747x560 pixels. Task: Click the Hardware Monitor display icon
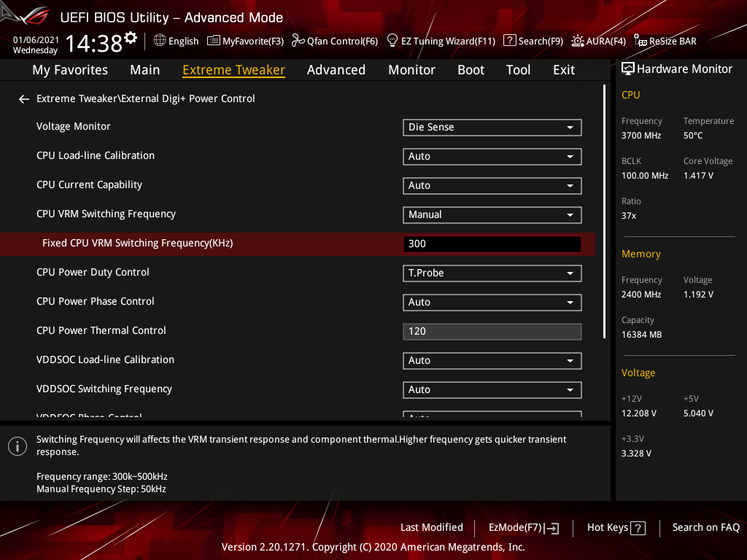[x=628, y=69]
